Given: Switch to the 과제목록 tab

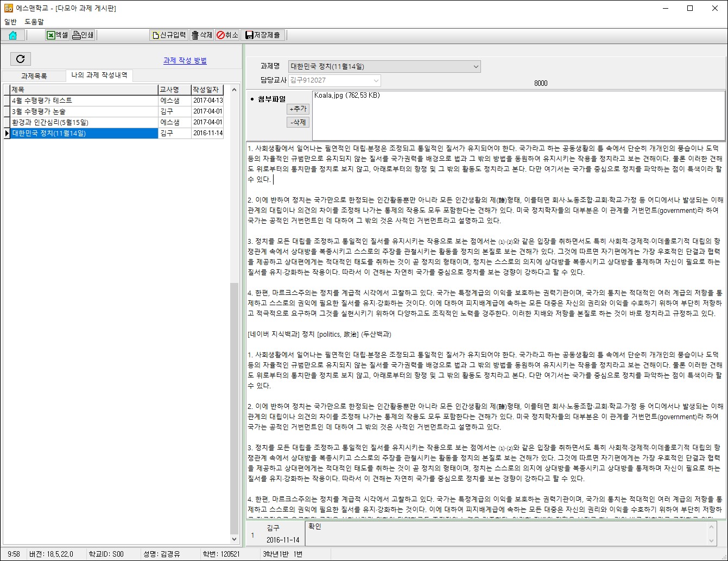Looking at the screenshot, I should pos(34,76).
